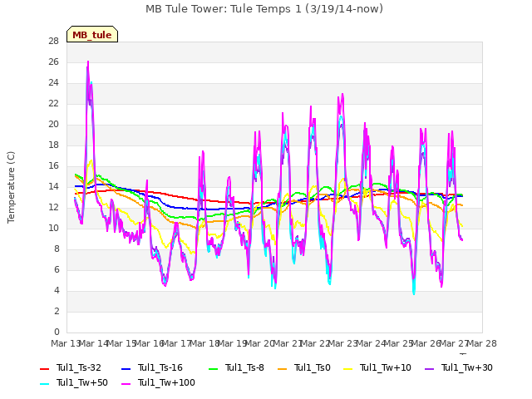The image size is (532, 399).
Task: Select the Tul1_Tw+10 legend label
Action: tap(386, 367)
